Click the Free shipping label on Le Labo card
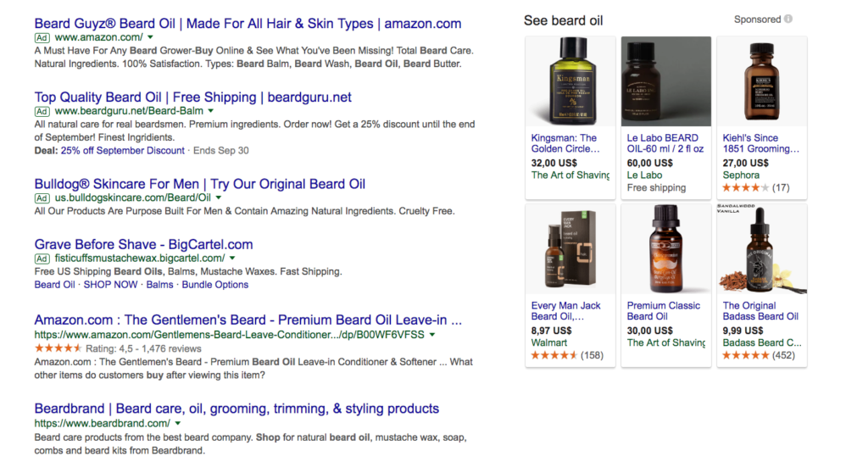 tap(656, 188)
